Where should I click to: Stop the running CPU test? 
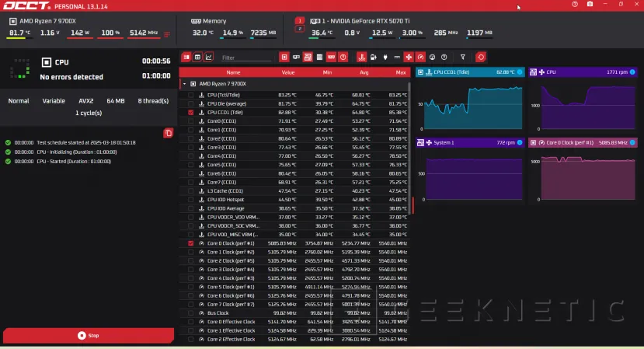tap(89, 336)
